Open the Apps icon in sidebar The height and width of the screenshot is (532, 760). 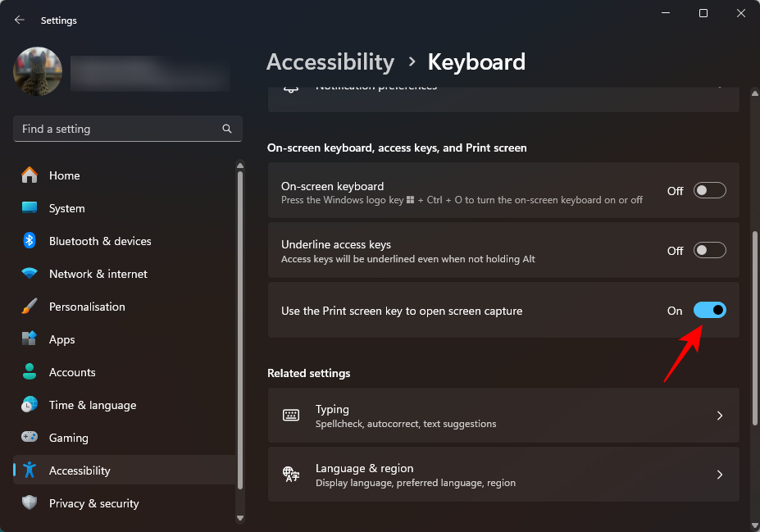30,339
